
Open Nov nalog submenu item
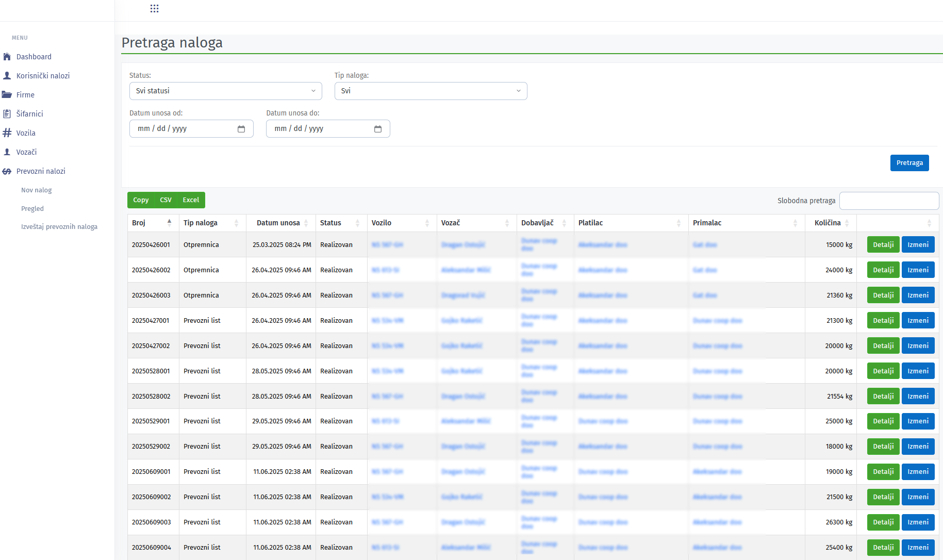click(37, 190)
